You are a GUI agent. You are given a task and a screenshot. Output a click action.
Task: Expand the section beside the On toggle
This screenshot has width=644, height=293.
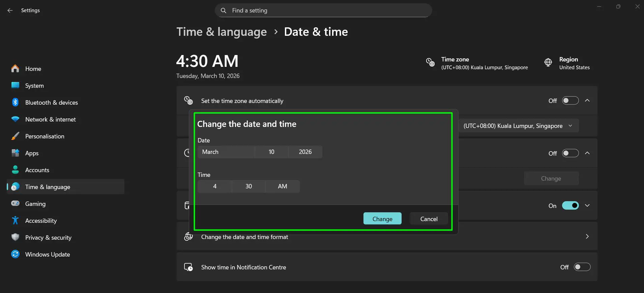click(587, 206)
